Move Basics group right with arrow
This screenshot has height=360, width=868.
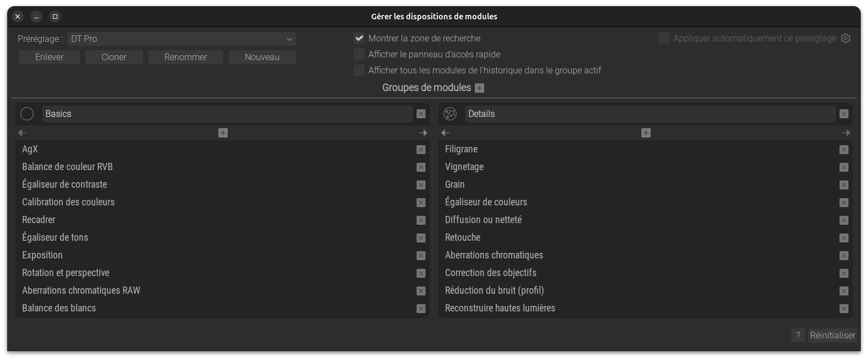pos(423,133)
